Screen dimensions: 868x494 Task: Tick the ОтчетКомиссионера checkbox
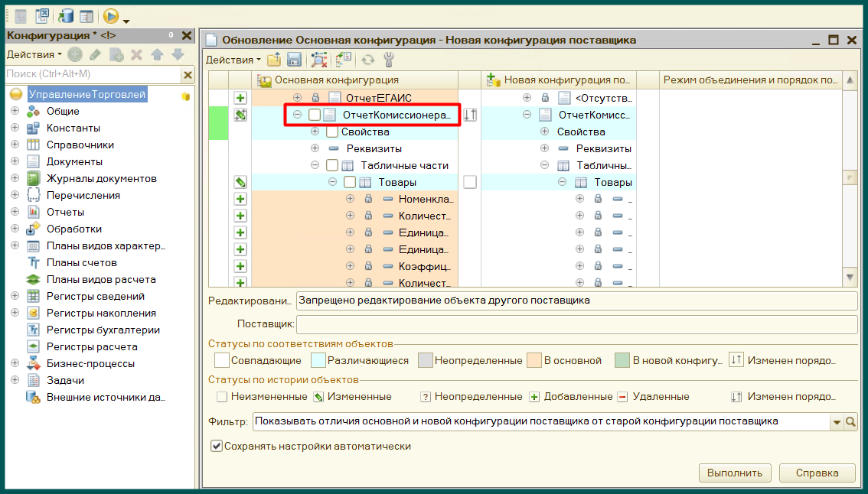(315, 115)
